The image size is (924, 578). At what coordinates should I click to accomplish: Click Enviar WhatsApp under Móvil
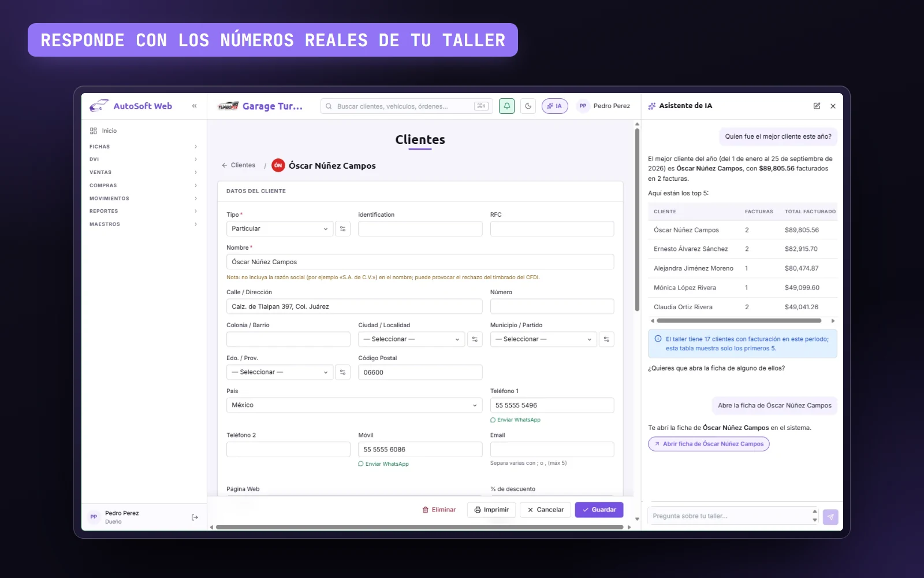click(383, 464)
